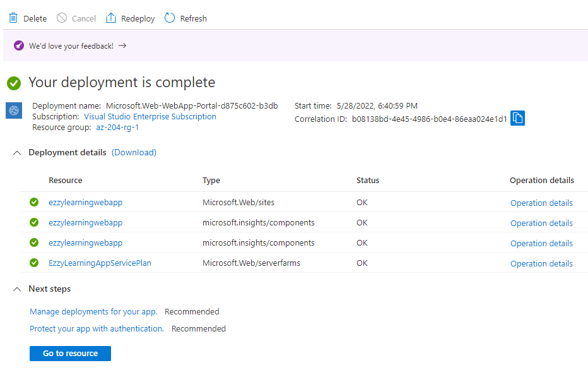Image resolution: width=588 pixels, height=370 pixels.
Task: Click Protect your app with authentication
Action: tap(97, 329)
